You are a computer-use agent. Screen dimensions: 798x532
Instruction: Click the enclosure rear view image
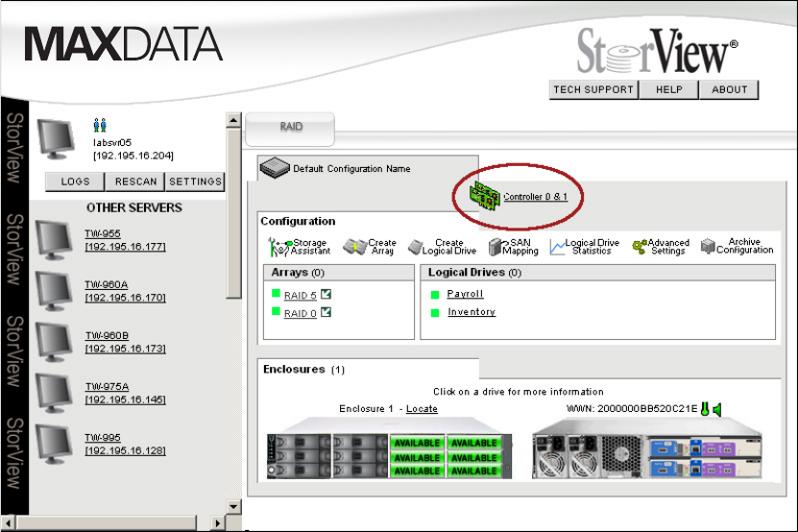(647, 448)
